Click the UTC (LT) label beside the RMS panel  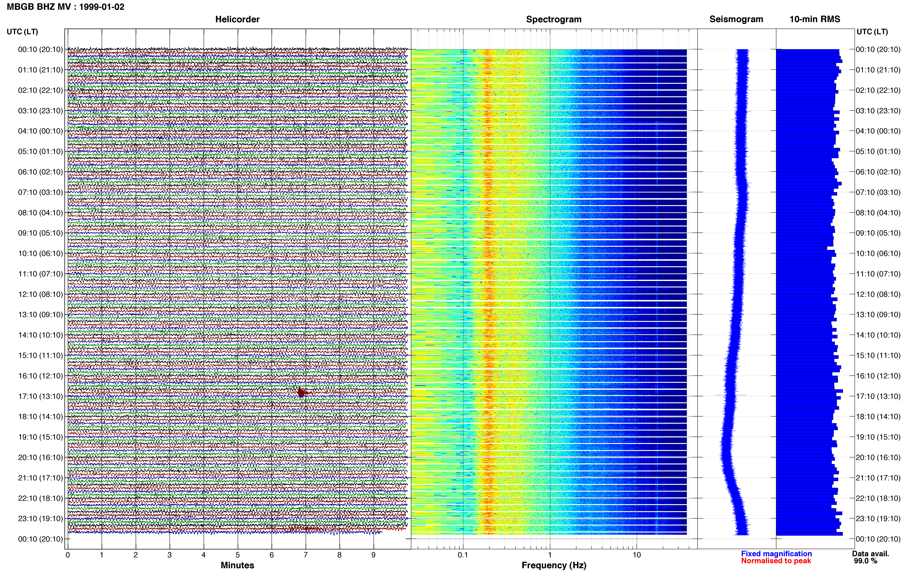click(x=872, y=32)
